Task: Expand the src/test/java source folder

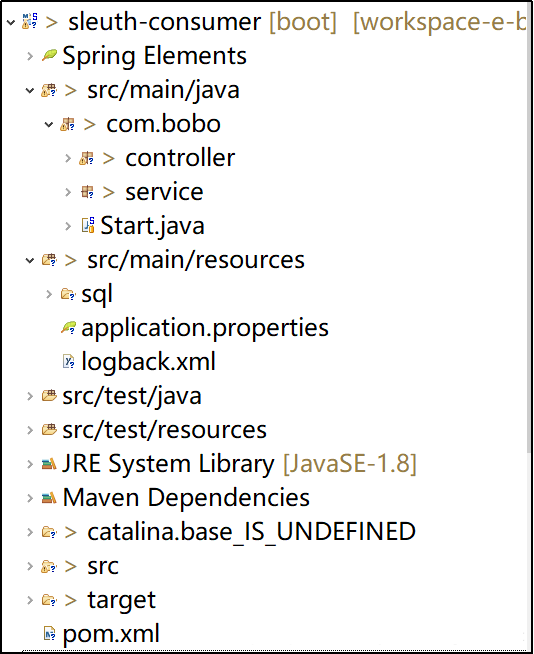Action: click(30, 396)
